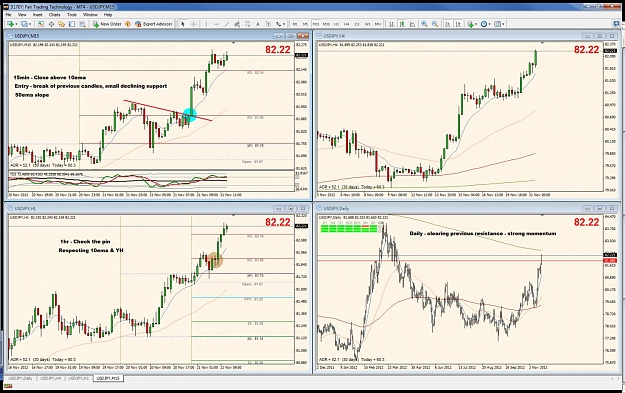The height and width of the screenshot is (393, 625).
Task: Open the Indicators list dropdown
Action: pos(472,24)
